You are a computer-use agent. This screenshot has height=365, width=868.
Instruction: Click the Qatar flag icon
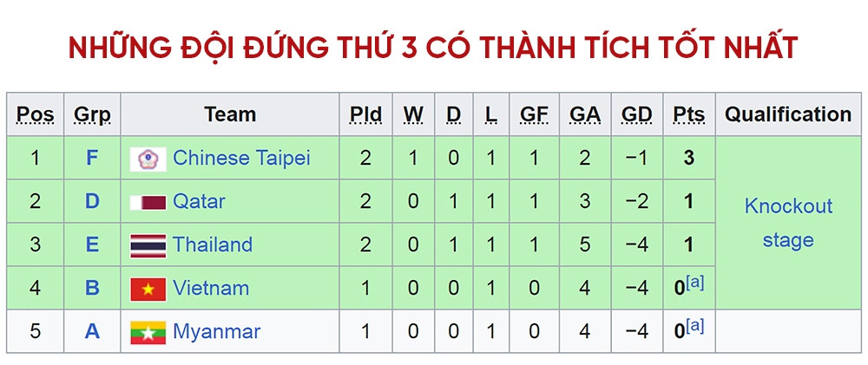pyautogui.click(x=148, y=202)
